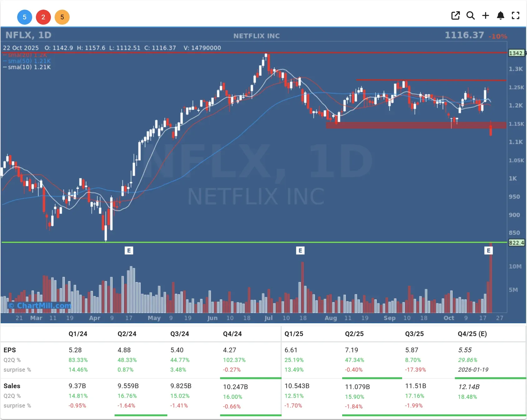Click the plus icon to add an item
This screenshot has width=527, height=420.
tap(485, 15)
